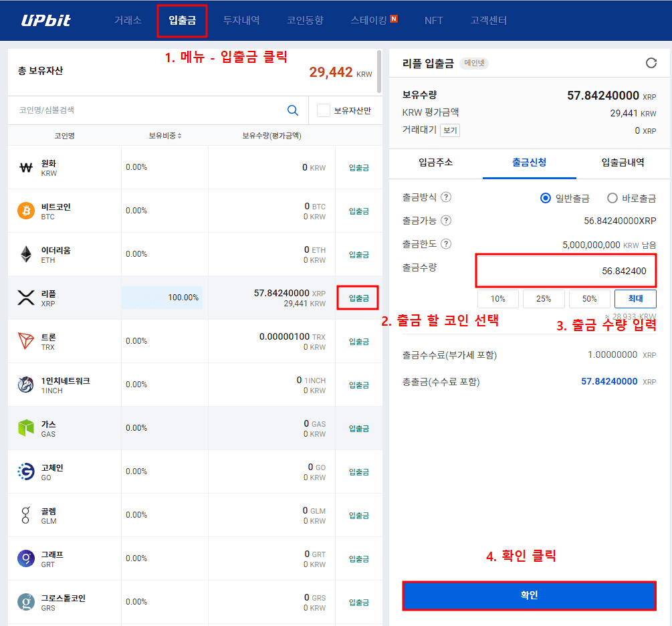Click the search magnifier icon
672x626 pixels.
tap(293, 110)
